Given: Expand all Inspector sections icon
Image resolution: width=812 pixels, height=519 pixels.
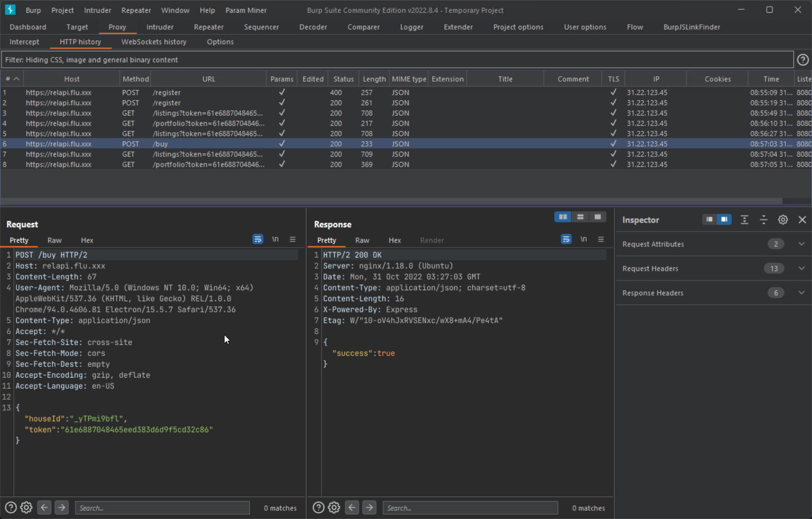Looking at the screenshot, I should coord(744,220).
